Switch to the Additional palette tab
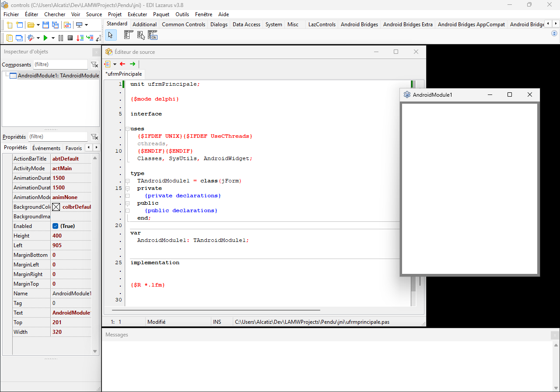 tap(144, 24)
